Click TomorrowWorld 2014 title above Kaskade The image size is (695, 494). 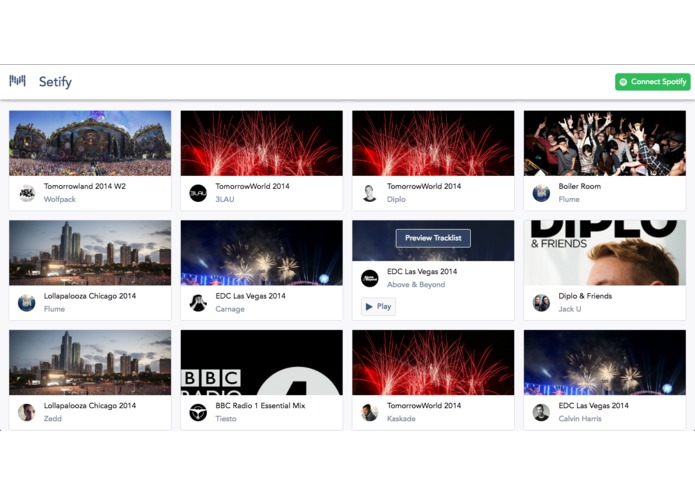point(424,406)
